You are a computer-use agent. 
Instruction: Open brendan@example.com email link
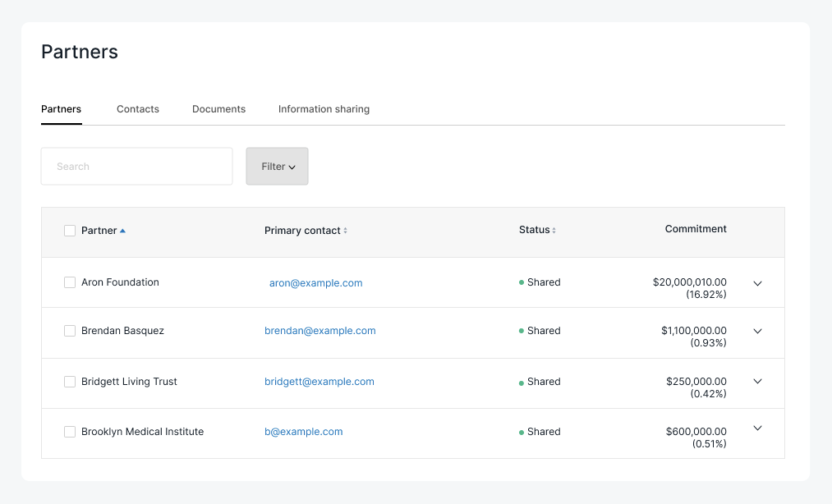pyautogui.click(x=320, y=331)
